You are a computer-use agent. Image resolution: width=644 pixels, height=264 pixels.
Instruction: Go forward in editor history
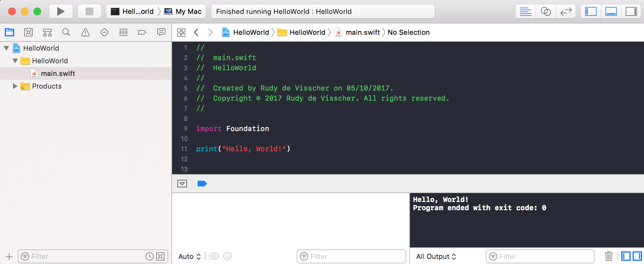(x=211, y=32)
